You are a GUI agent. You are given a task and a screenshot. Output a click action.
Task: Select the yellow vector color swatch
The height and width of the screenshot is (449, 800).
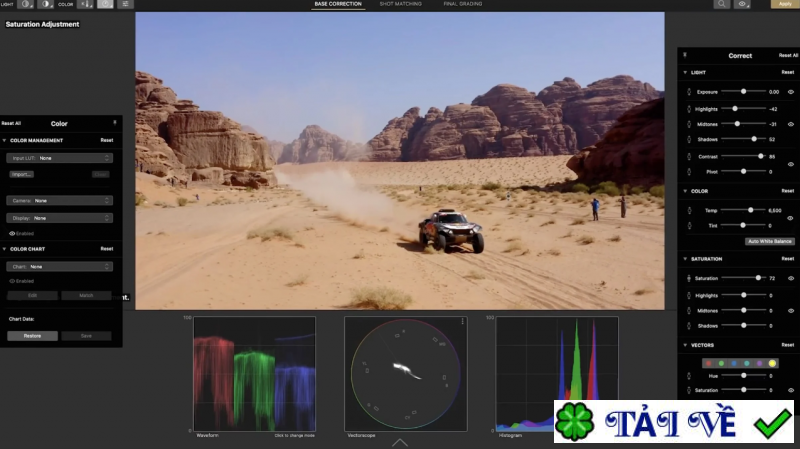click(x=772, y=363)
